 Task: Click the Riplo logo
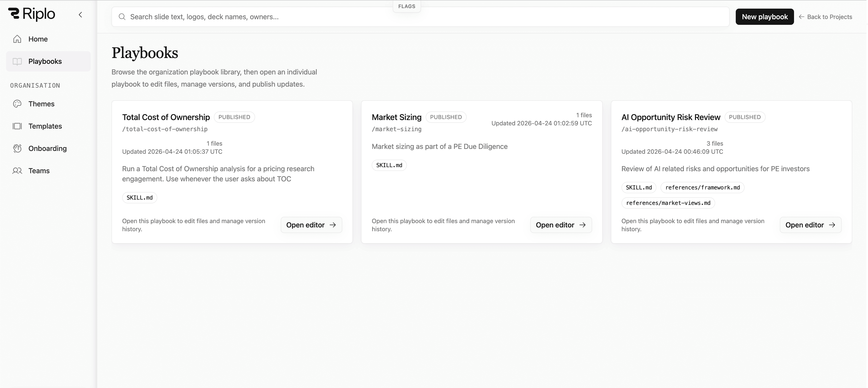(32, 14)
